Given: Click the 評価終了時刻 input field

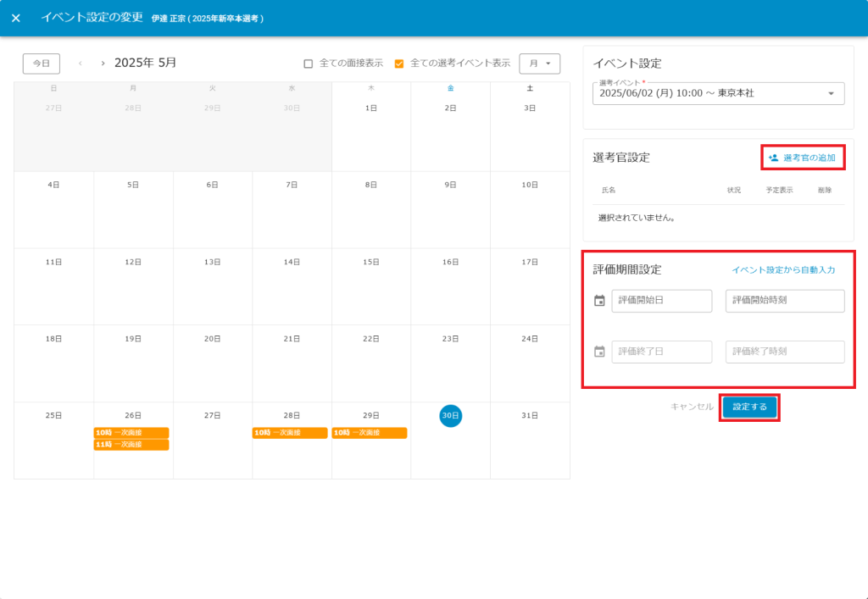Looking at the screenshot, I should pos(784,352).
